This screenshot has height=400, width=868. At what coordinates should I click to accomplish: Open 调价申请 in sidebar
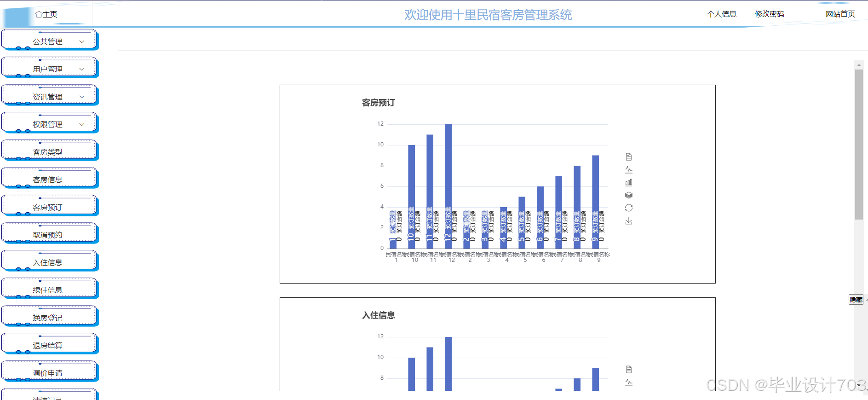click(50, 372)
